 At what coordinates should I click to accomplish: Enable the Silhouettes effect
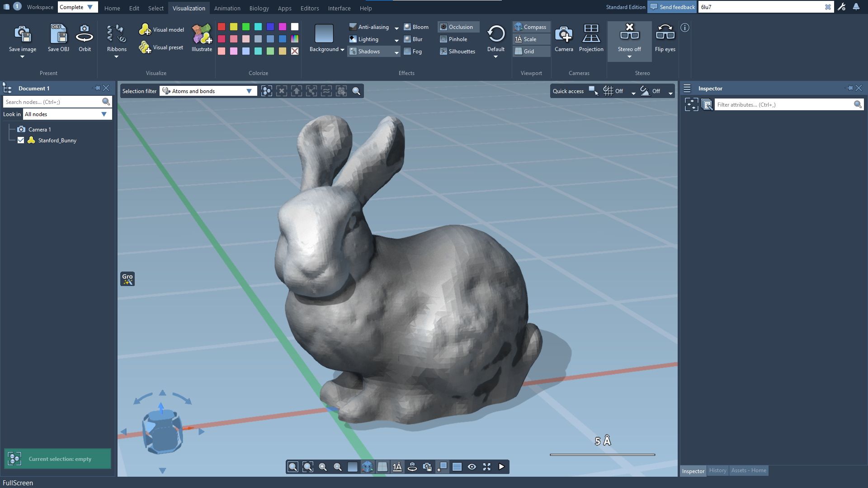(458, 52)
